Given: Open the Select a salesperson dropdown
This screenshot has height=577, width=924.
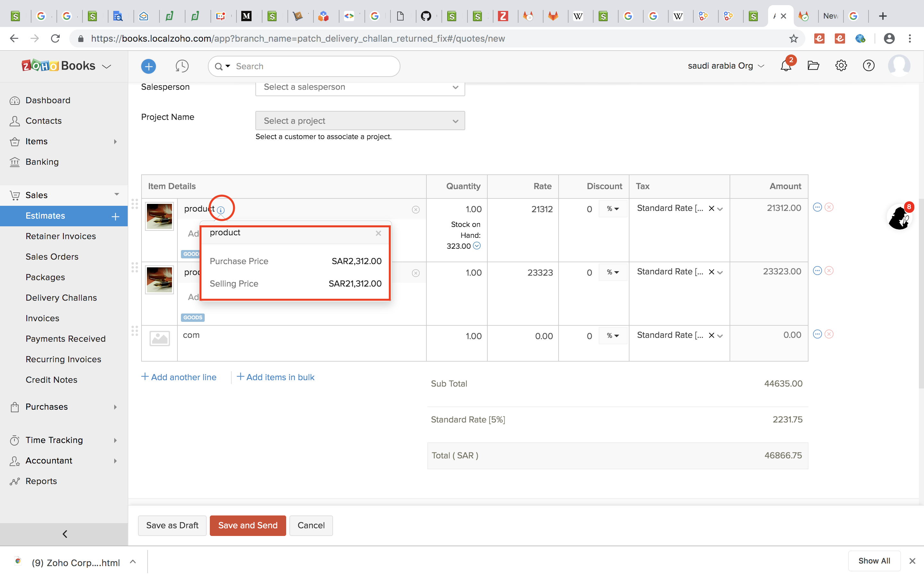Looking at the screenshot, I should coord(360,88).
